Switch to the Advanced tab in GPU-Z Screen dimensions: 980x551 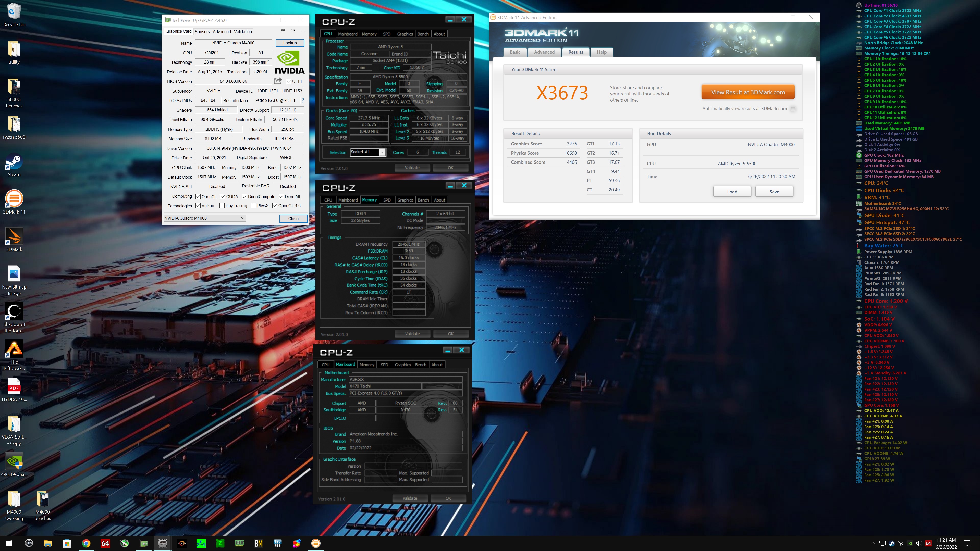222,32
